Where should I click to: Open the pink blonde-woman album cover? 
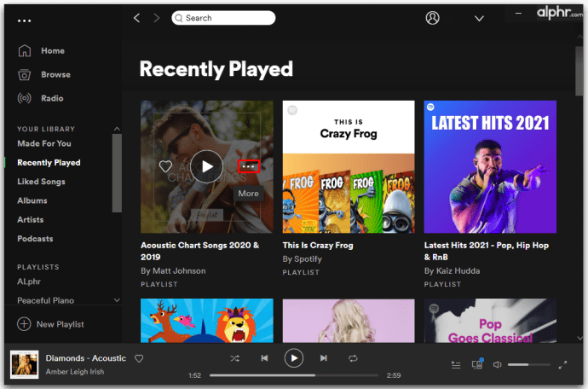[x=349, y=321]
